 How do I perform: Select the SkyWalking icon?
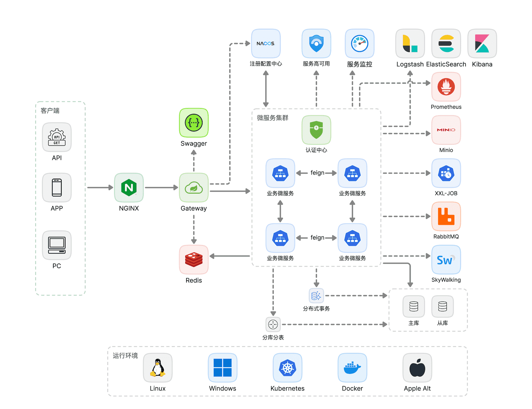tap(446, 260)
